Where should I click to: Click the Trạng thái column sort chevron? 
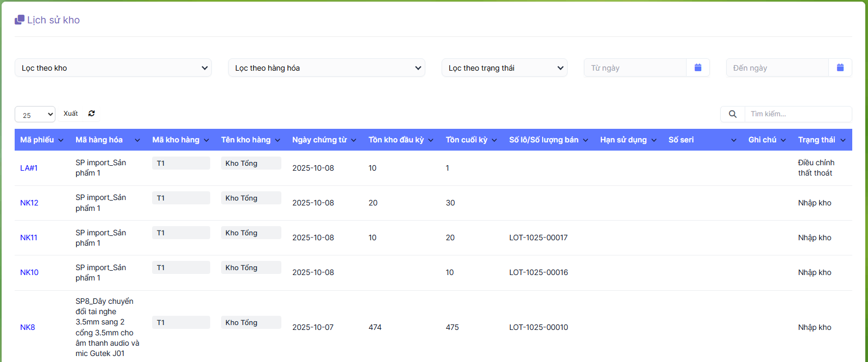[x=843, y=140]
